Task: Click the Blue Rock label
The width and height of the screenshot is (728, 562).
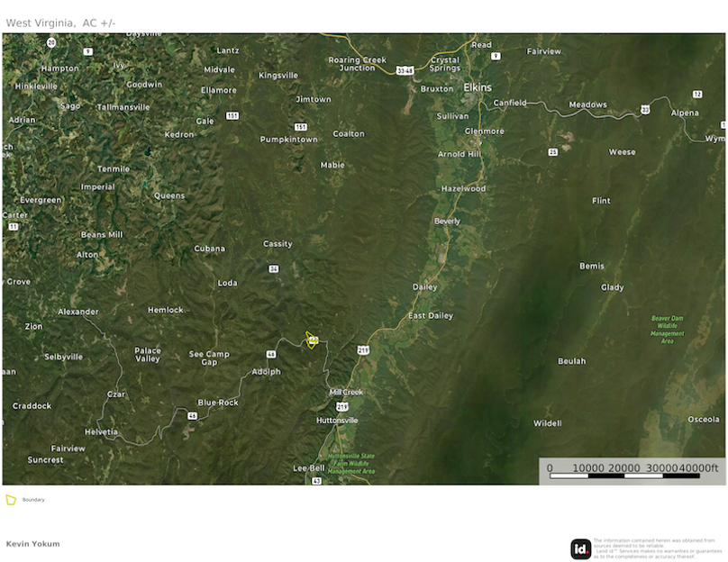Action: [x=218, y=403]
